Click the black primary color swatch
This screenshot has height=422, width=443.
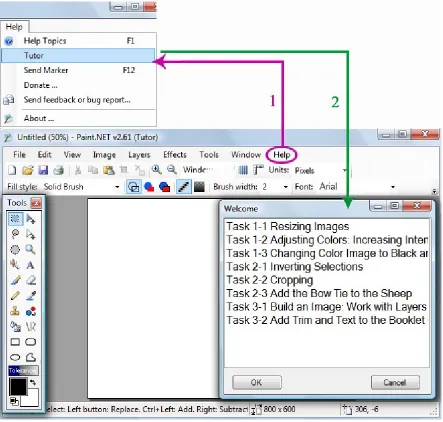point(18,387)
